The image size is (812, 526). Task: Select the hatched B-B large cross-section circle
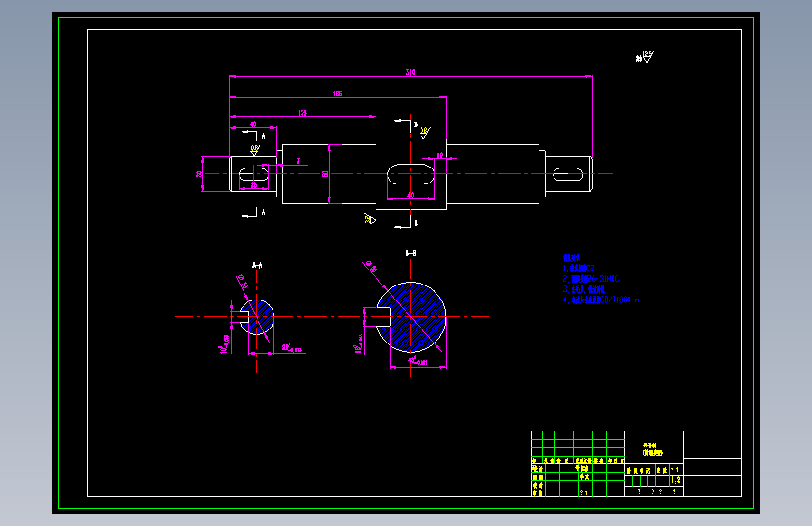coord(410,317)
